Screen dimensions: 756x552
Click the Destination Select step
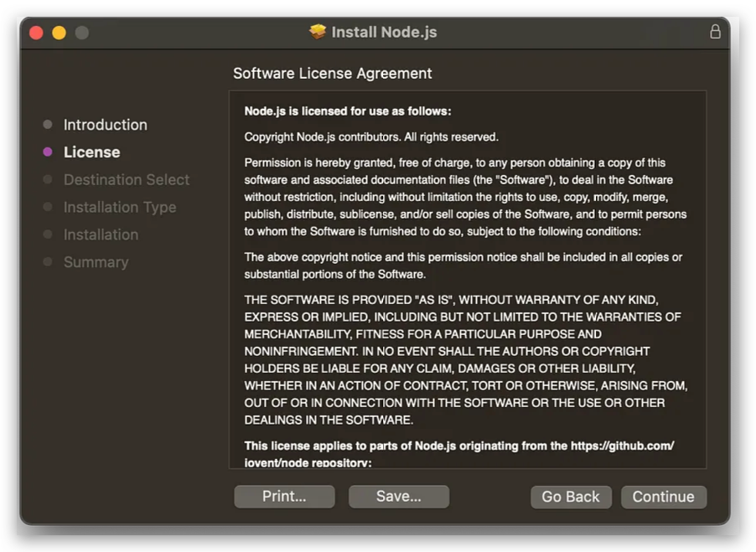127,179
